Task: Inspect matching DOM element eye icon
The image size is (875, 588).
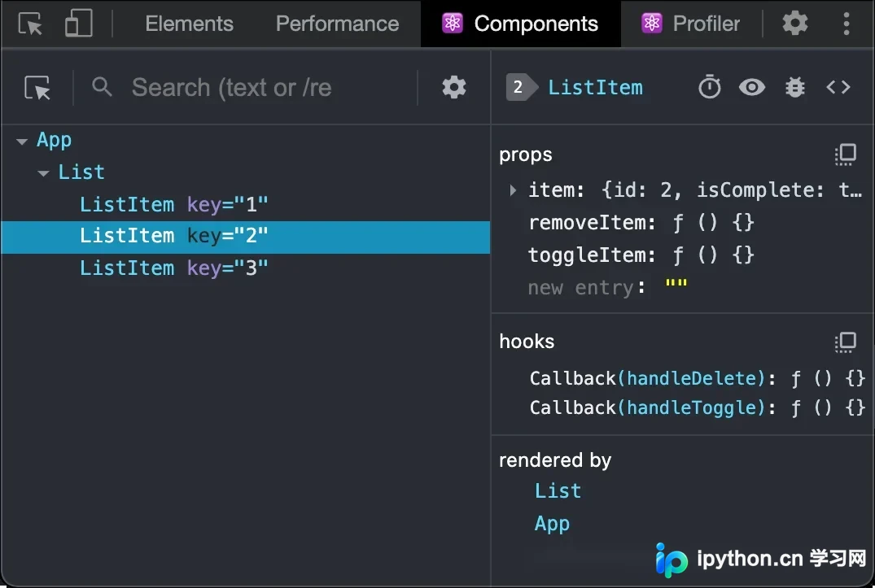Action: click(x=751, y=88)
